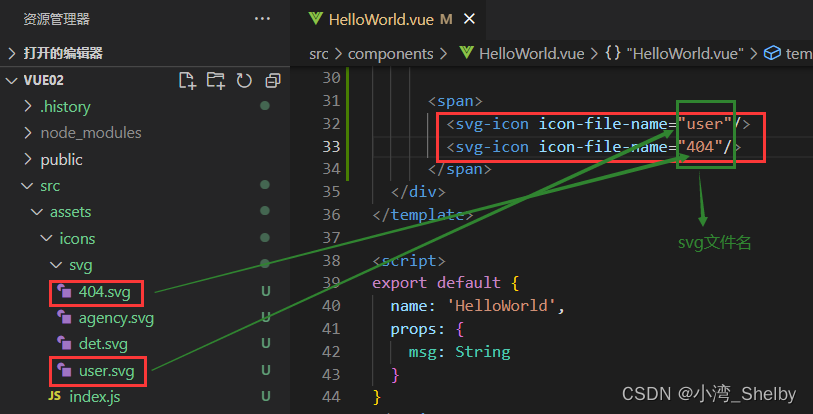Click the svg file icon beside 404.svg

[x=65, y=292]
